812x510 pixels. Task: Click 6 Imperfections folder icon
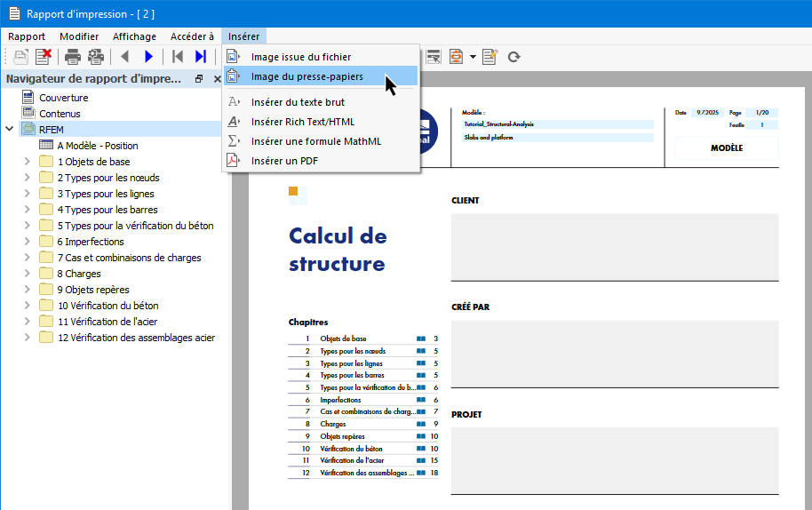point(46,242)
